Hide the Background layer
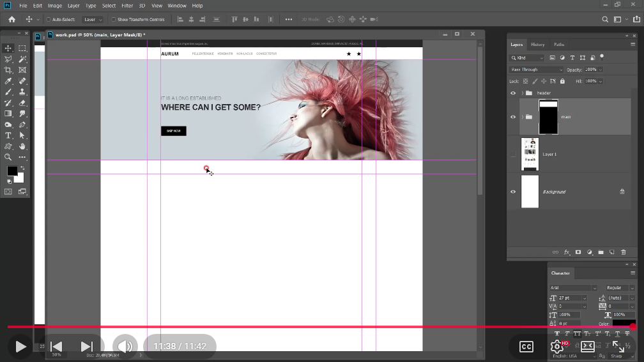This screenshot has height=362, width=644. pyautogui.click(x=513, y=192)
